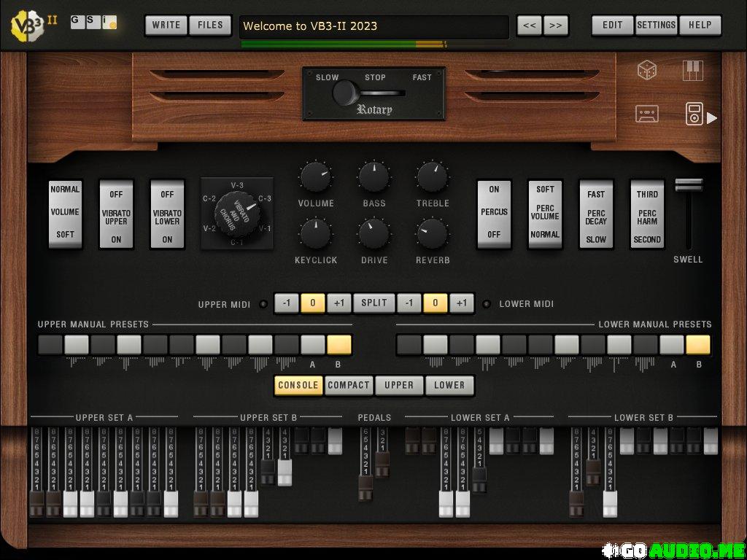Click the DRIVE knob

[x=374, y=234]
